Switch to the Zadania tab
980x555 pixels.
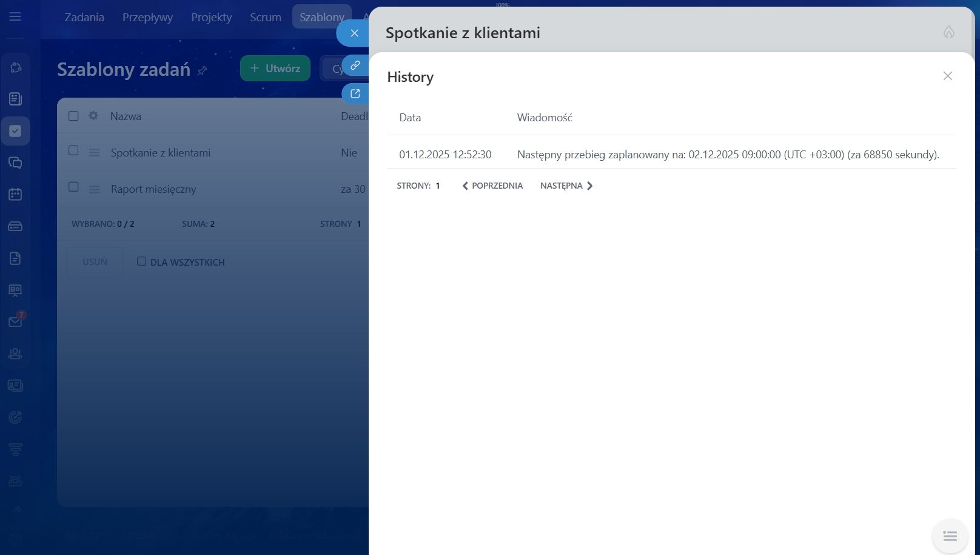point(84,17)
